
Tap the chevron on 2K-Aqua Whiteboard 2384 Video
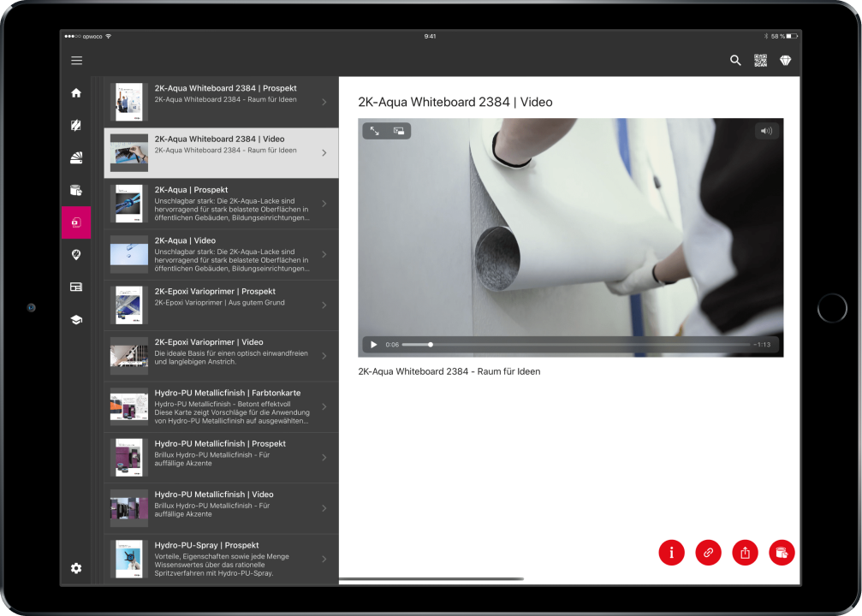coord(324,153)
